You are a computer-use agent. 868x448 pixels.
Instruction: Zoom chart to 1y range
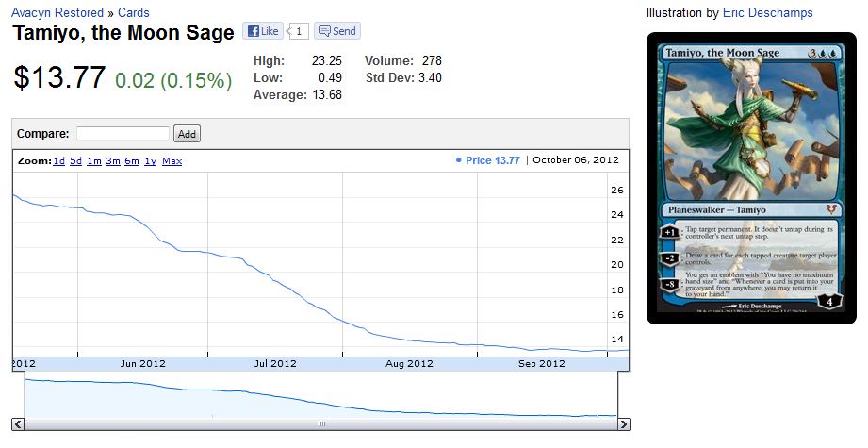click(x=150, y=161)
